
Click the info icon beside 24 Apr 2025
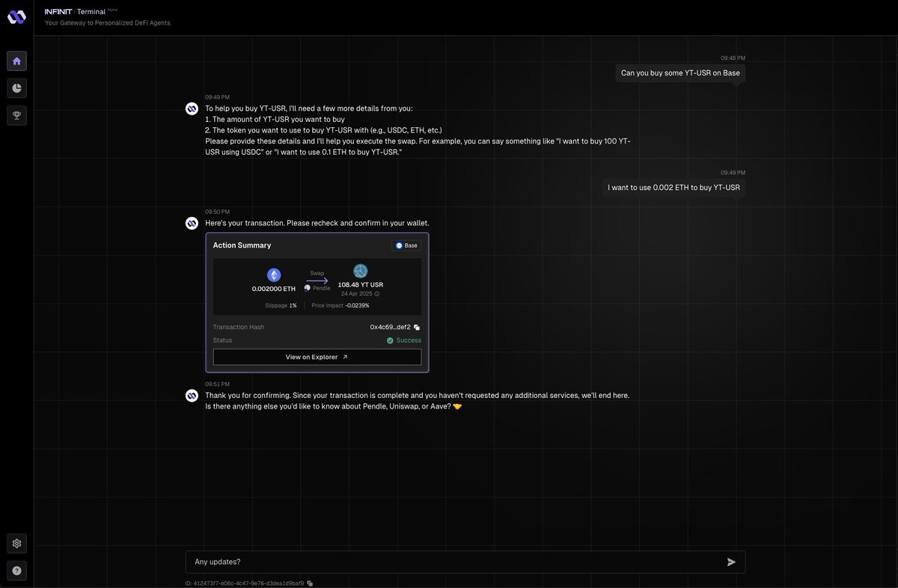coord(376,294)
